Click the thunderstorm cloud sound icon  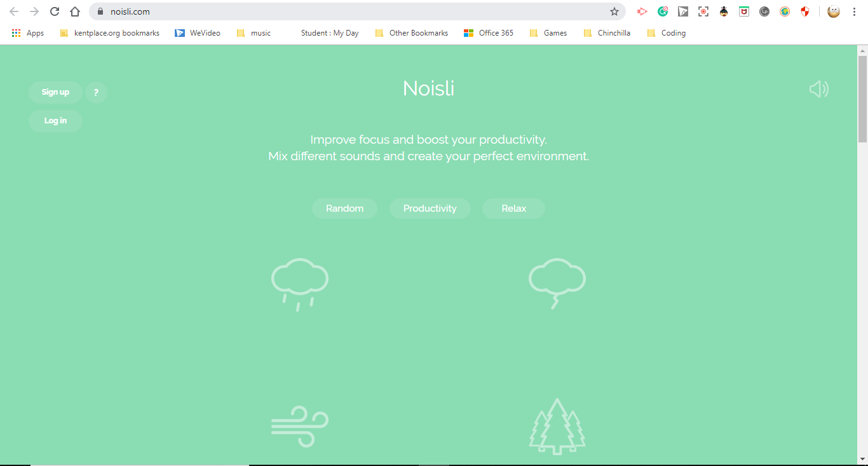coord(557,283)
